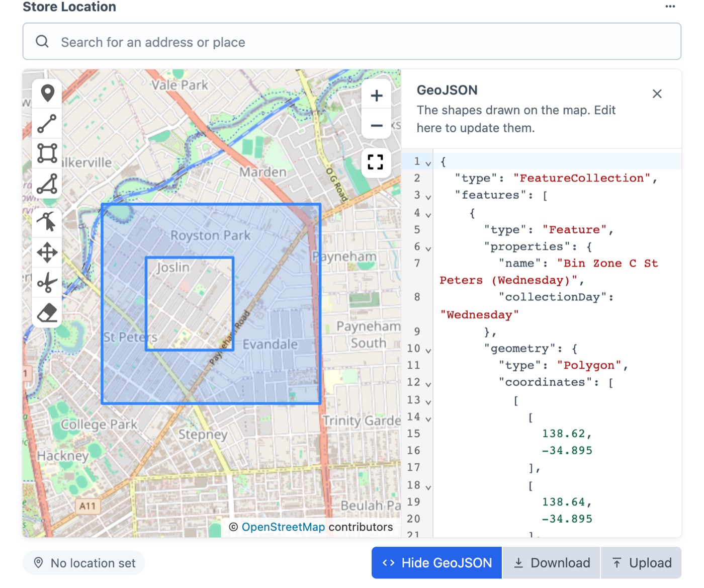Collapse the fold at line 1
This screenshot has width=704, height=588.
tap(428, 163)
